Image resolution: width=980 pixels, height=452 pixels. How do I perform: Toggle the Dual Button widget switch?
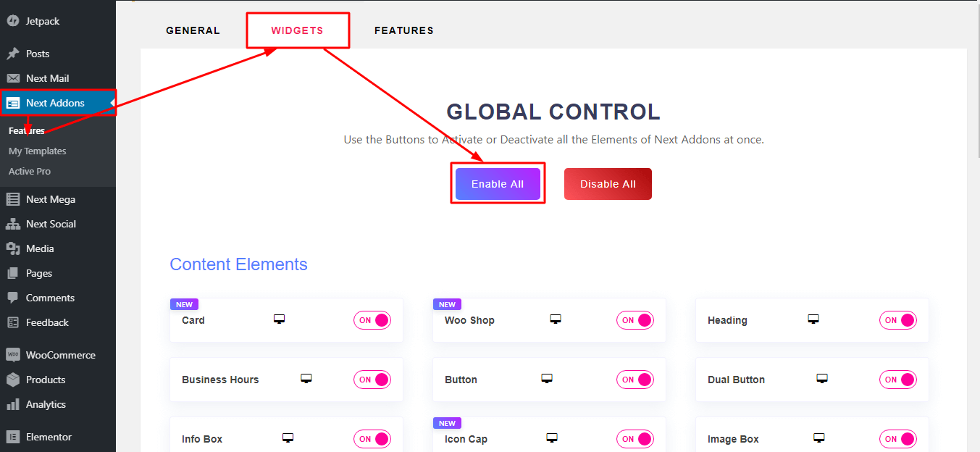(x=898, y=380)
